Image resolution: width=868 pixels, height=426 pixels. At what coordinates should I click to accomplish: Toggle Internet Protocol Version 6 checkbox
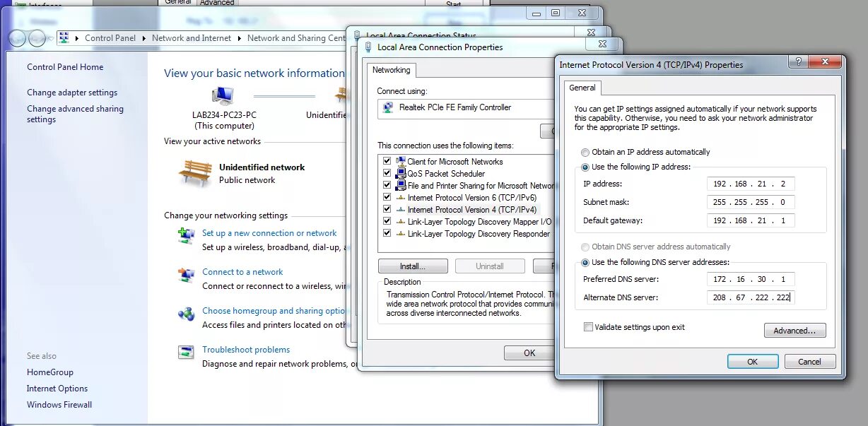tap(387, 197)
